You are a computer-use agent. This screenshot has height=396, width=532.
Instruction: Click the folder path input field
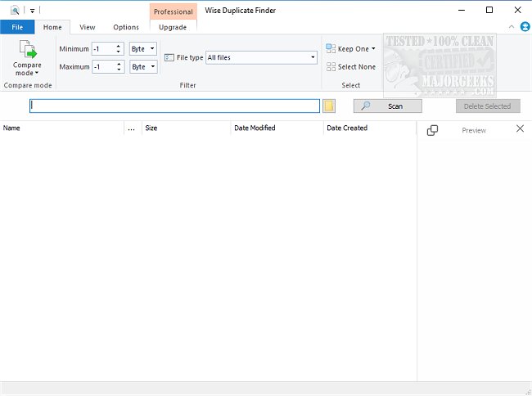click(x=174, y=106)
